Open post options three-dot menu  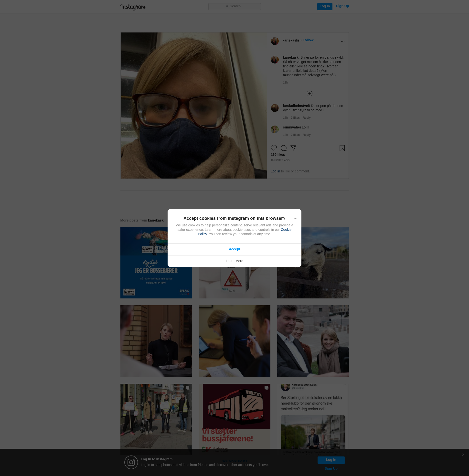coord(342,41)
